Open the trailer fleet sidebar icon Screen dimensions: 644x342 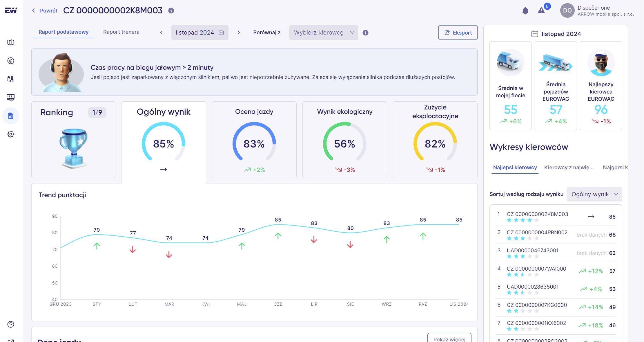(x=11, y=97)
